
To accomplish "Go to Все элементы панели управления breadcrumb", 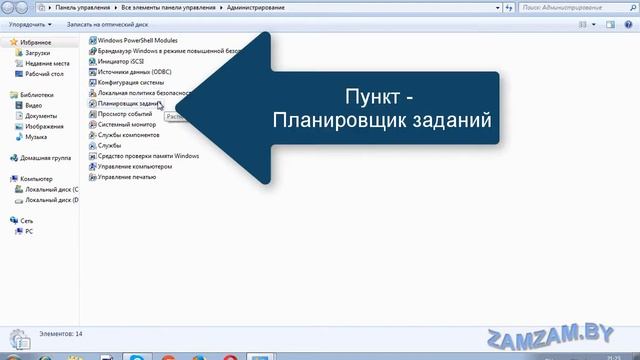I will click(169, 8).
